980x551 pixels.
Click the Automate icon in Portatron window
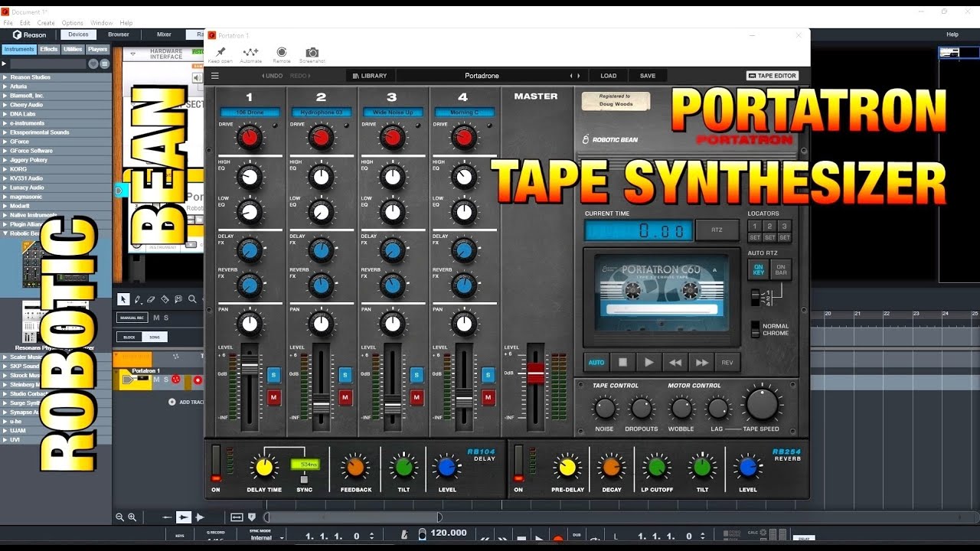click(250, 51)
